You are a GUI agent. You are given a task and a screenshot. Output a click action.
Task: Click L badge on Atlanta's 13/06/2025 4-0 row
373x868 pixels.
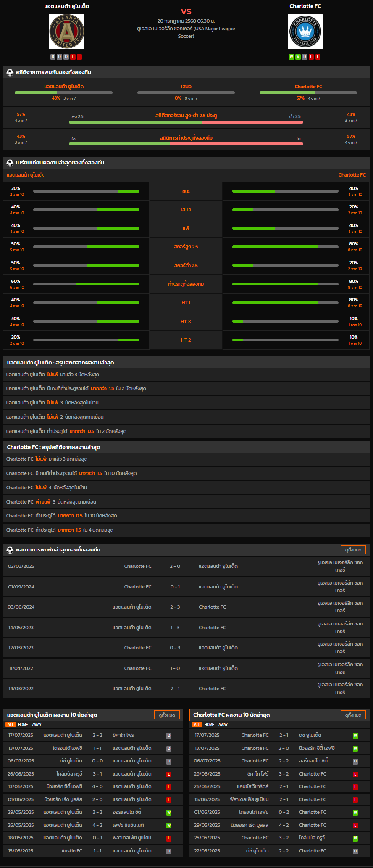click(x=169, y=787)
